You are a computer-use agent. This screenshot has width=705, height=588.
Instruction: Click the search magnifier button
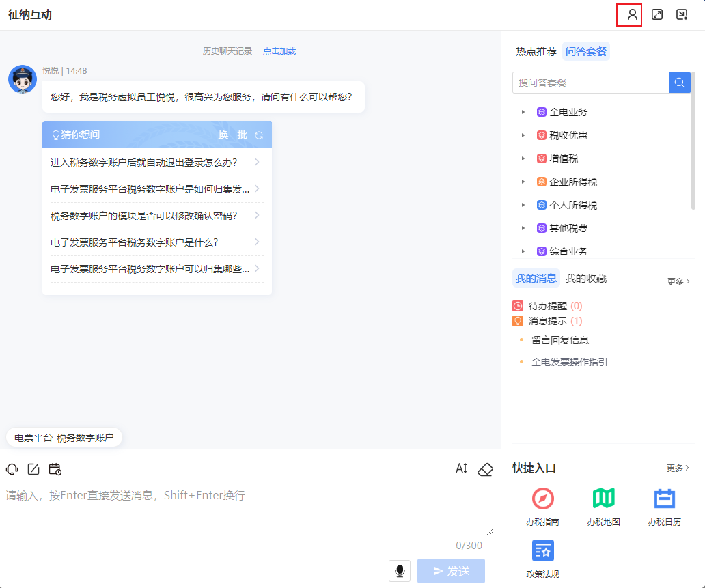pyautogui.click(x=680, y=83)
